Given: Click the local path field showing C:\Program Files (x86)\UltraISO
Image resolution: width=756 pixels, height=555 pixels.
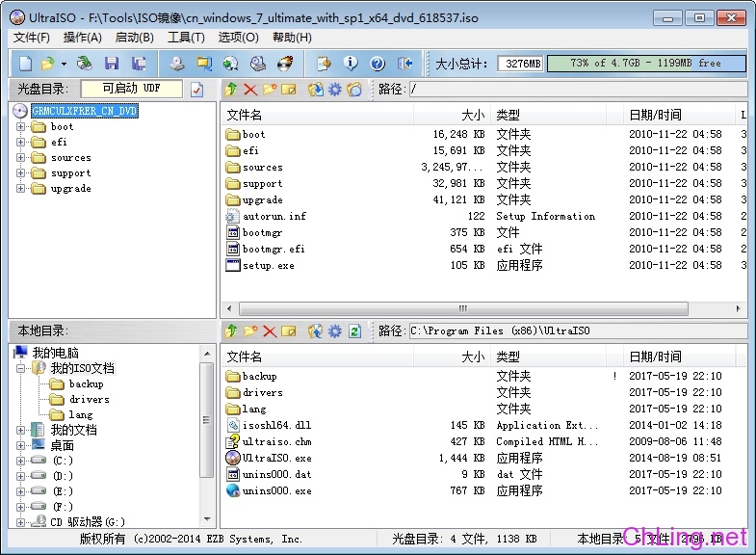Looking at the screenshot, I should 578,330.
